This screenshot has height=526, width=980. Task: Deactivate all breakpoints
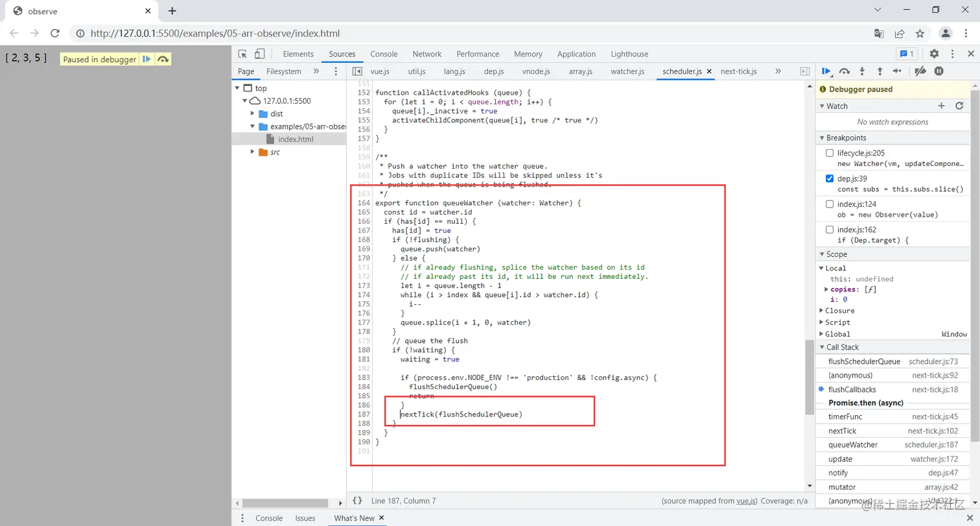pos(920,71)
